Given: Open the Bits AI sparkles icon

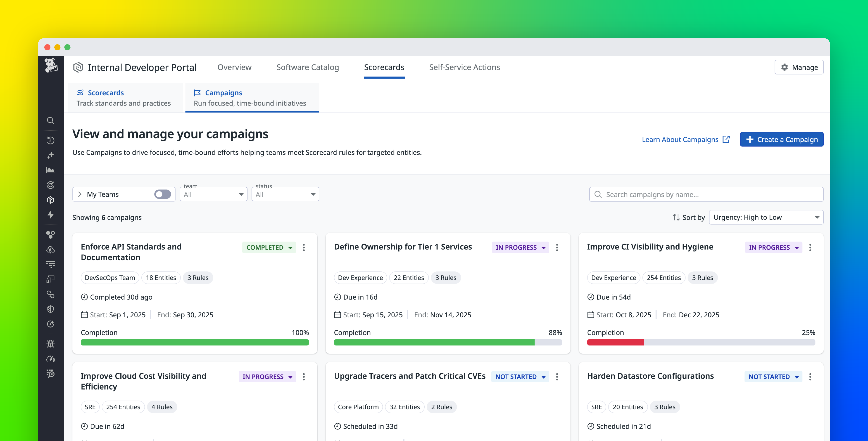Looking at the screenshot, I should click(50, 155).
